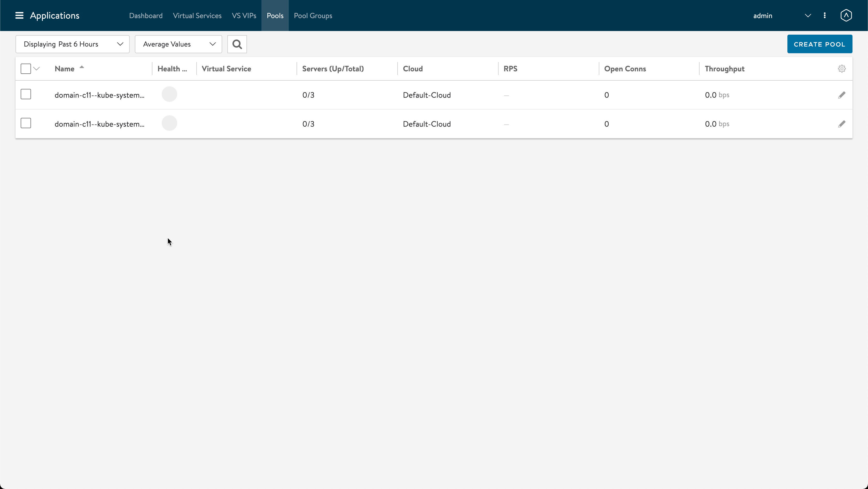
Task: Click the admin options kebab menu icon
Action: pyautogui.click(x=825, y=15)
